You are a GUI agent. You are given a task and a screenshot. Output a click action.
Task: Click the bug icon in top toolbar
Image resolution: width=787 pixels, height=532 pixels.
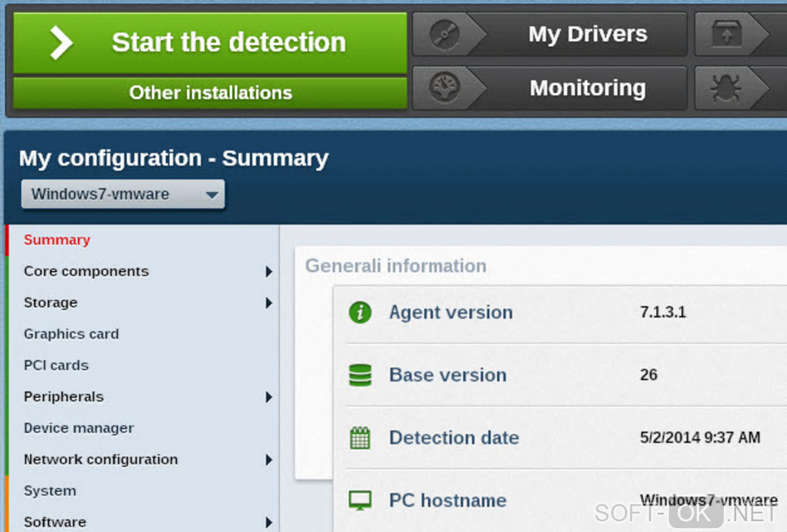coord(727,89)
